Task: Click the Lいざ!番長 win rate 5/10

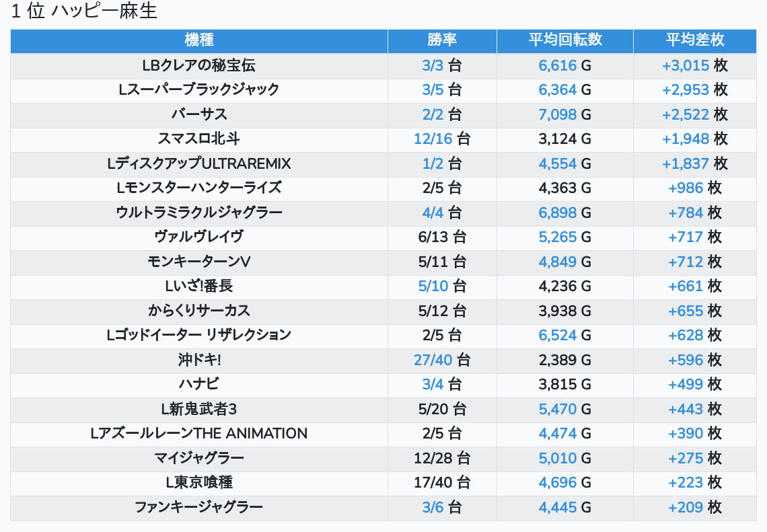Action: [x=433, y=286]
